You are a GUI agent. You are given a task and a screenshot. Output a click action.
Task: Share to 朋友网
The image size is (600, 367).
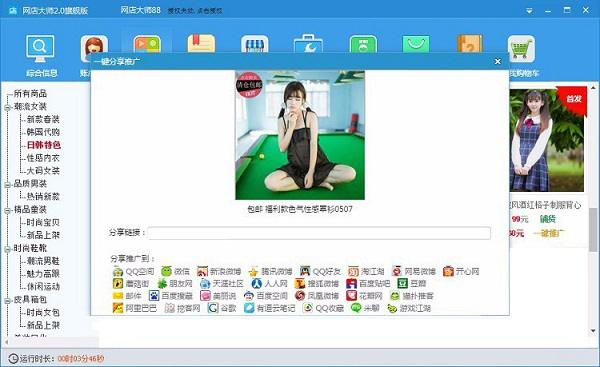click(x=175, y=284)
